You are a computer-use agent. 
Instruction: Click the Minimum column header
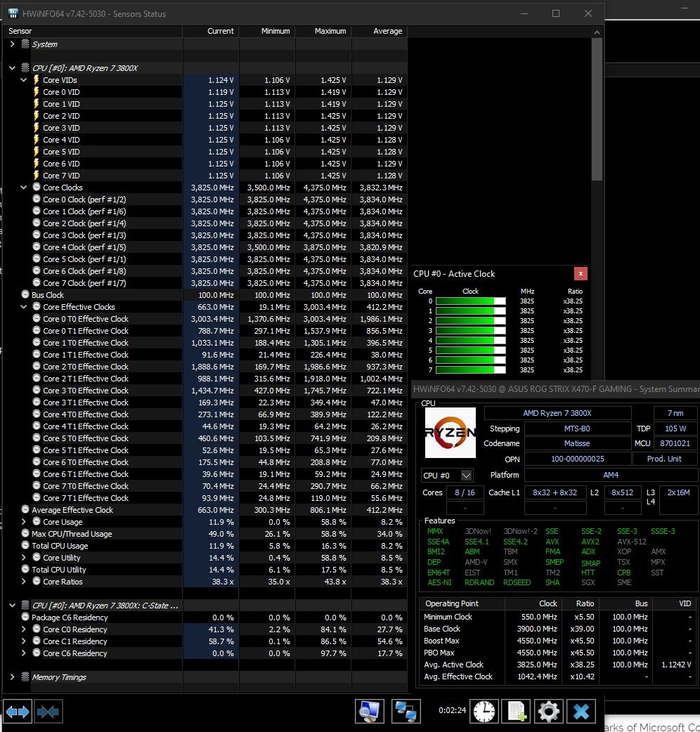(267, 31)
